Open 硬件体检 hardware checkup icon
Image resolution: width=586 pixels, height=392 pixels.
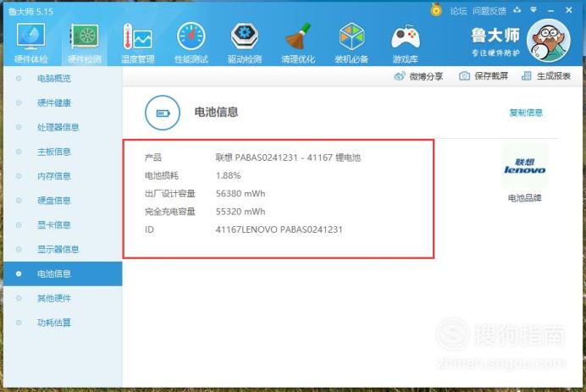click(x=31, y=42)
